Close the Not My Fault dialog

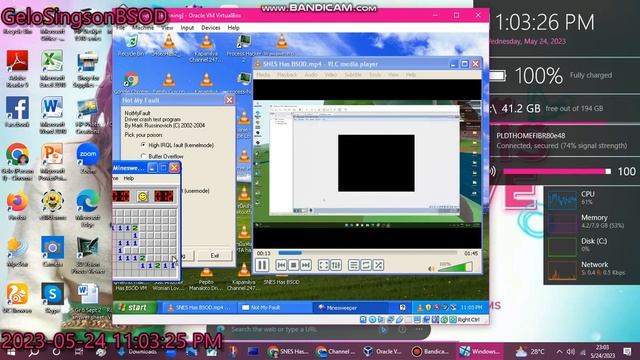pyautogui.click(x=229, y=100)
